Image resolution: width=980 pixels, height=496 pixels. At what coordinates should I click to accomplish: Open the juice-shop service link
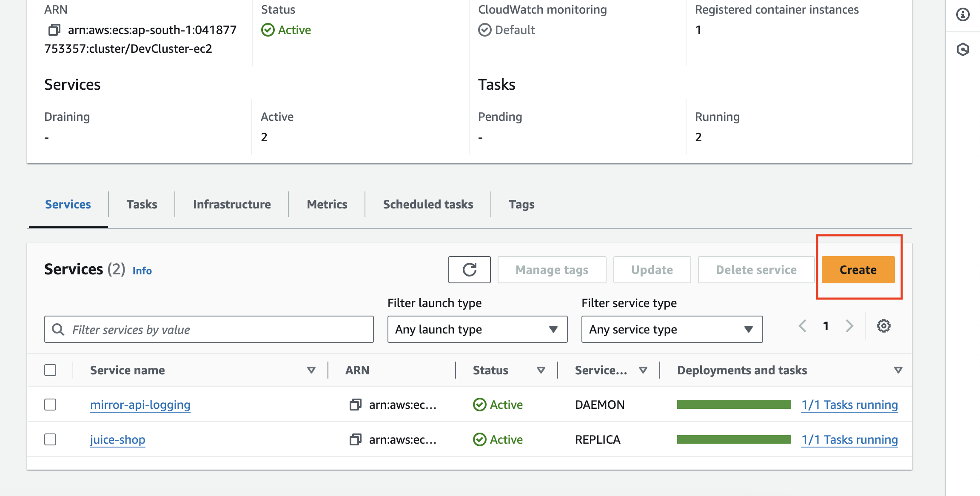click(x=118, y=439)
